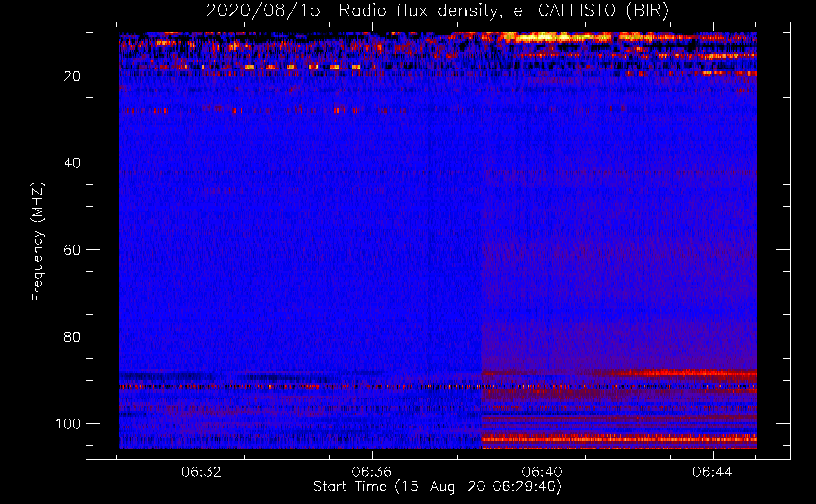Click the Start Time x-axis title
The width and height of the screenshot is (816, 504).
coord(437,487)
